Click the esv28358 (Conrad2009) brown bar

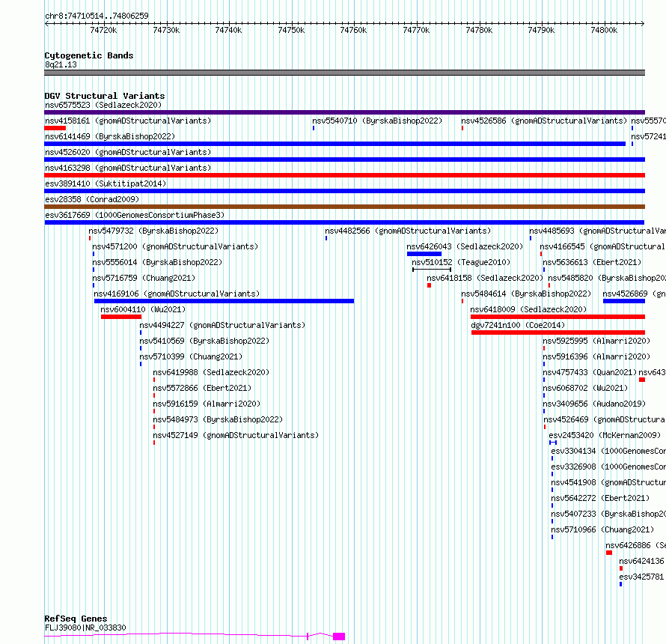click(344, 207)
